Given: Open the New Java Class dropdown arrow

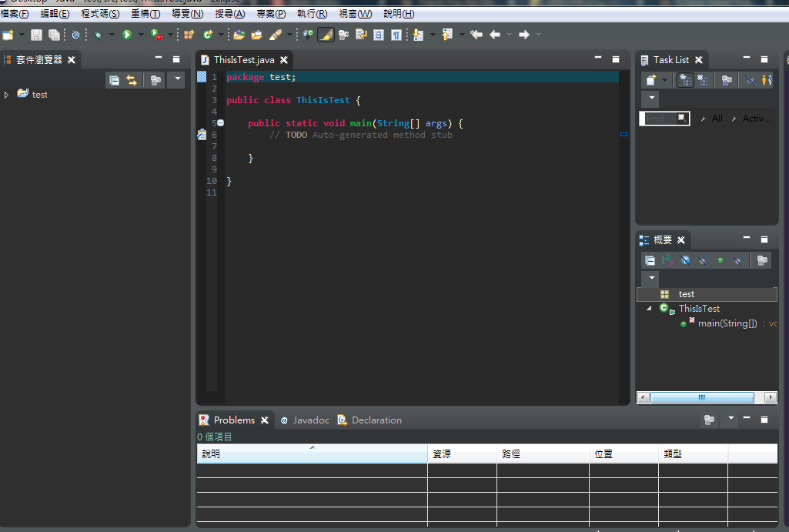Looking at the screenshot, I should coord(221,35).
